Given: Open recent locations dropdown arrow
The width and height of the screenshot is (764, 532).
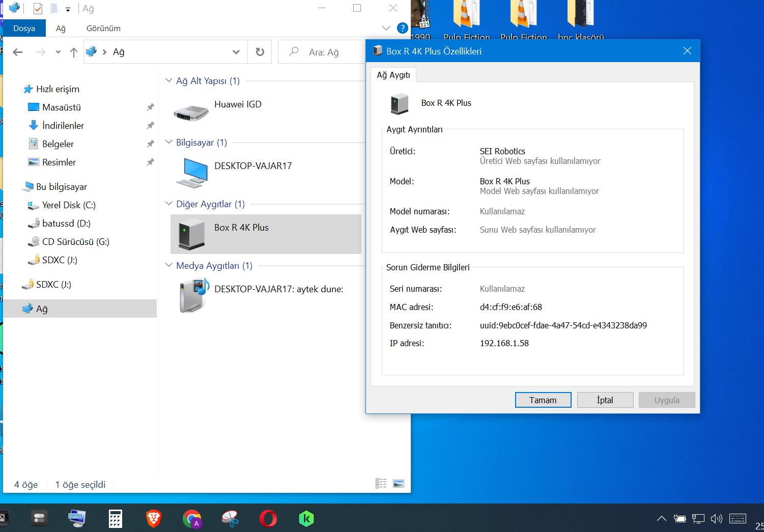Looking at the screenshot, I should click(58, 52).
